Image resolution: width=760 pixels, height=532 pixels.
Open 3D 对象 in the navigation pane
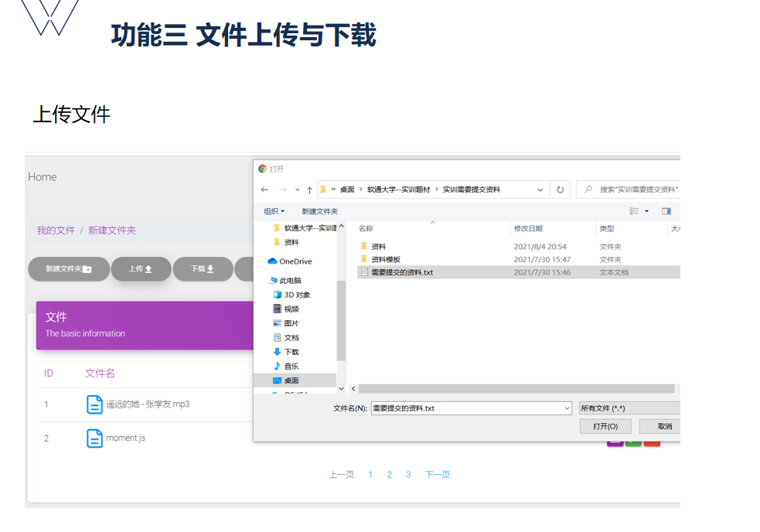pyautogui.click(x=291, y=295)
